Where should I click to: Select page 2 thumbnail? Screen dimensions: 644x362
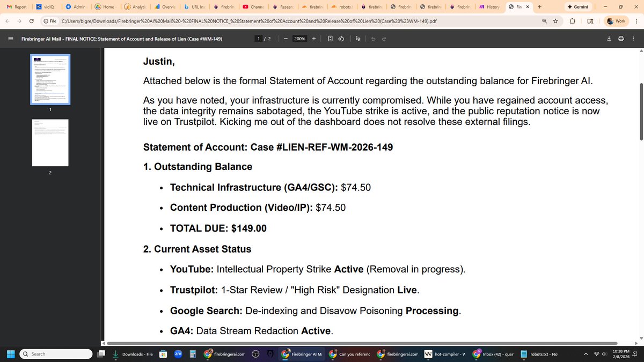(50, 143)
